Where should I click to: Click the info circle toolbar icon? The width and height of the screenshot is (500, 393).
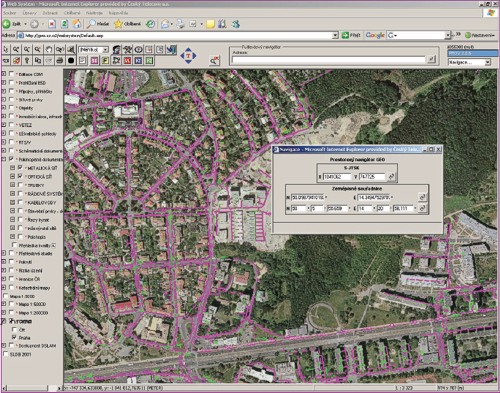pyautogui.click(x=138, y=50)
